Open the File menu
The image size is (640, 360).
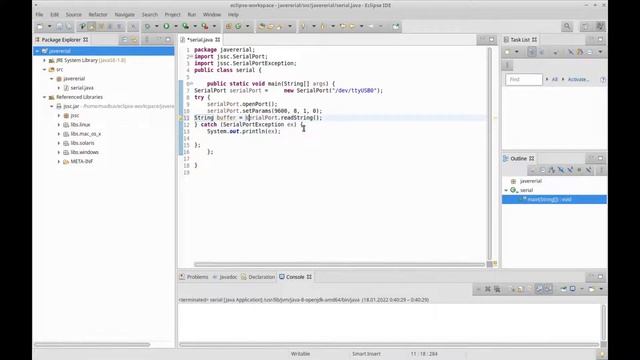tap(39, 14)
